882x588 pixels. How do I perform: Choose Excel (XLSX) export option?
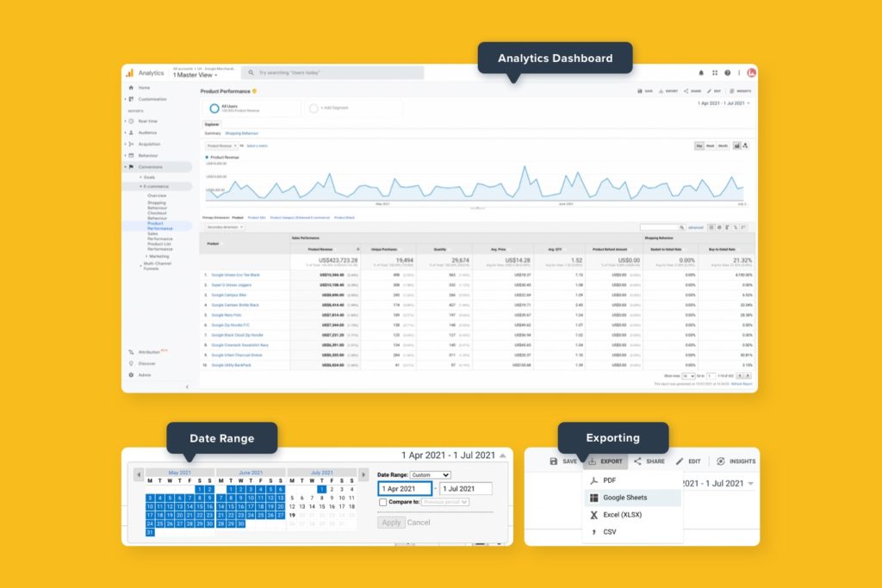pos(622,515)
